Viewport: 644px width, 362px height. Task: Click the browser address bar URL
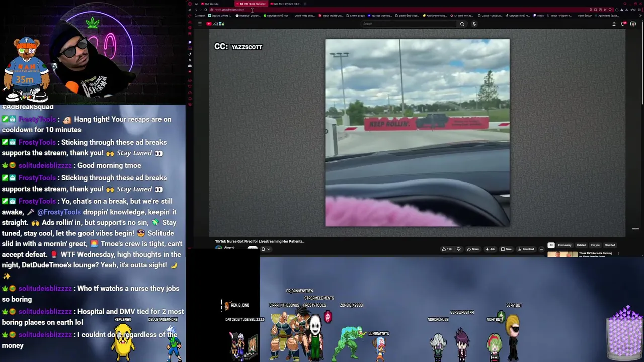point(229,10)
